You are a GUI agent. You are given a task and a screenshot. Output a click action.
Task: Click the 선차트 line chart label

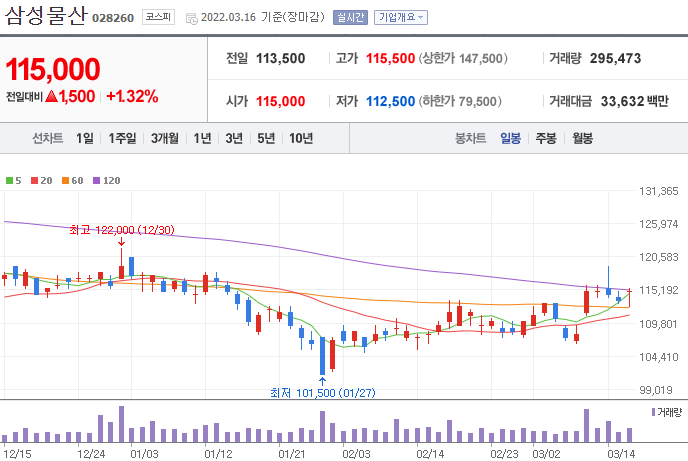(x=48, y=139)
